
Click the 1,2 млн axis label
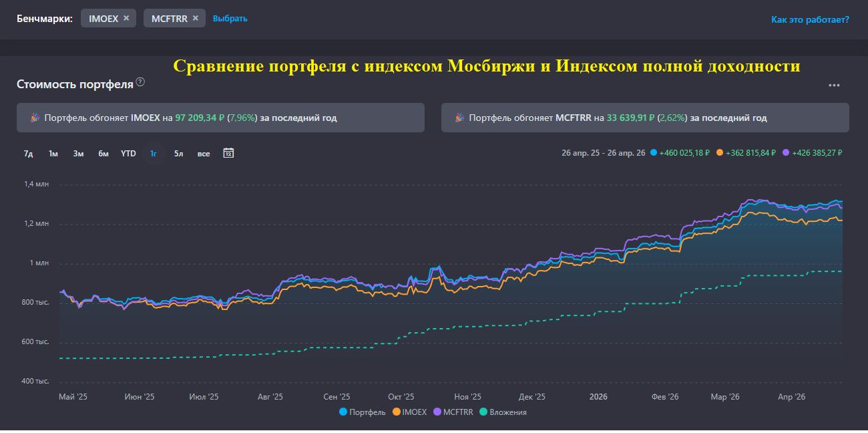pyautogui.click(x=36, y=224)
